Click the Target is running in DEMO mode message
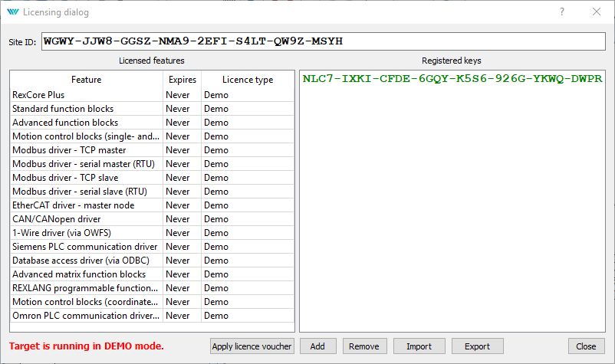Viewport: 615px width, 364px height. pyautogui.click(x=87, y=346)
